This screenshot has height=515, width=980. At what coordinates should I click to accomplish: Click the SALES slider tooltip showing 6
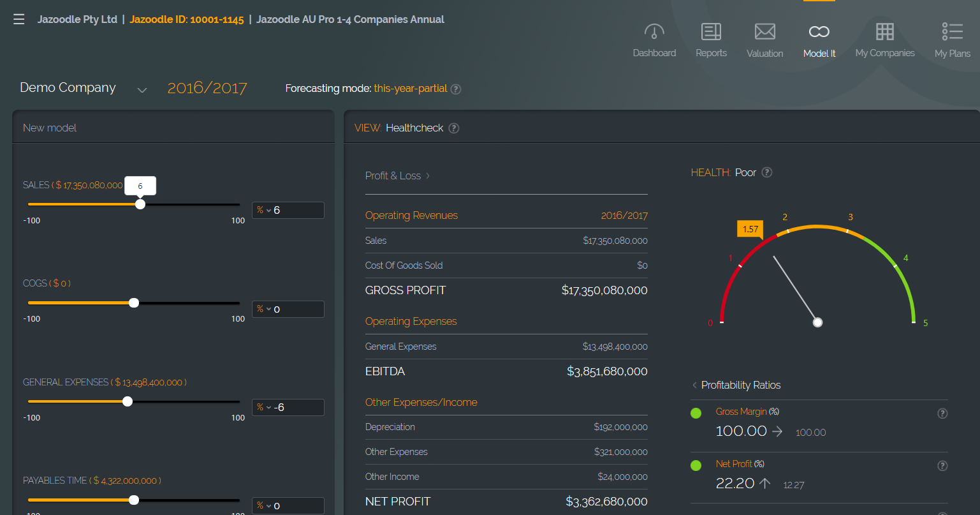140,186
